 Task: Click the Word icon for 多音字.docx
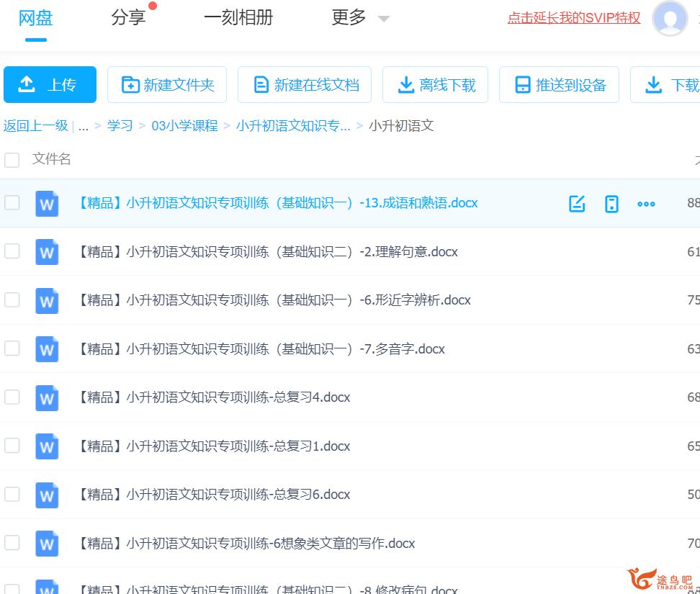coord(47,349)
